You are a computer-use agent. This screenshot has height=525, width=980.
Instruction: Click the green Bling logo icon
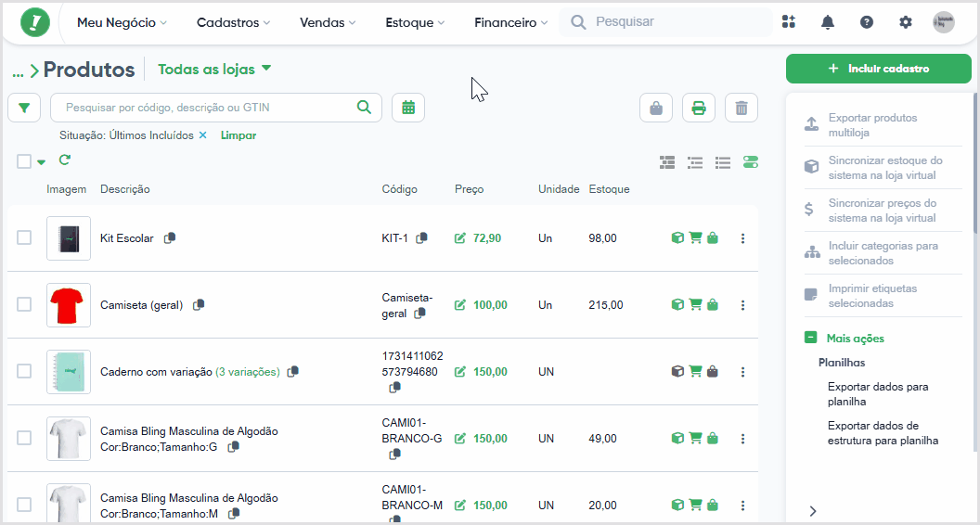pyautogui.click(x=35, y=22)
